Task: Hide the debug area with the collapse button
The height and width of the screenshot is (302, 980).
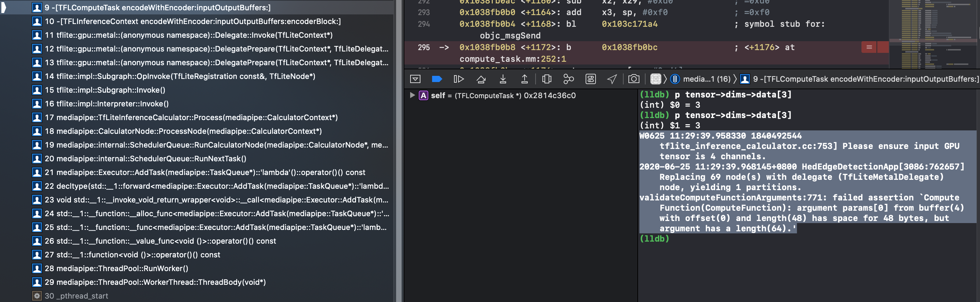Action: click(415, 79)
